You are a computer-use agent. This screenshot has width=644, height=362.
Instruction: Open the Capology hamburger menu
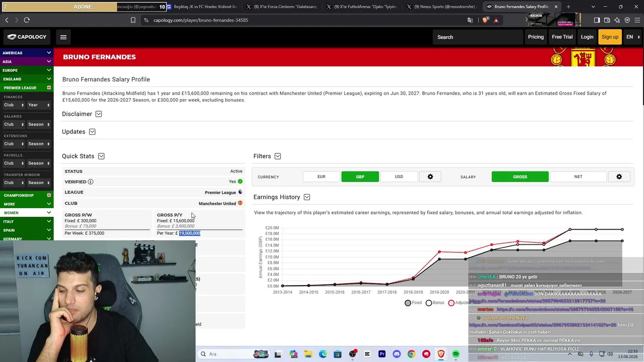(x=63, y=37)
